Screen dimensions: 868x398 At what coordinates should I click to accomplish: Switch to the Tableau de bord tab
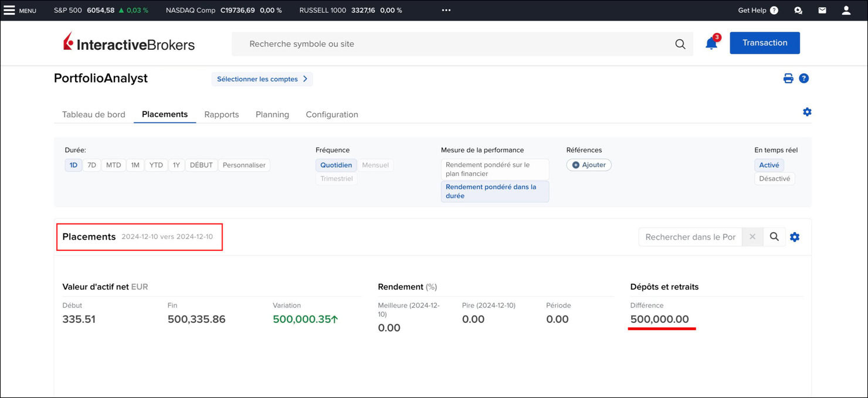pyautogui.click(x=94, y=114)
